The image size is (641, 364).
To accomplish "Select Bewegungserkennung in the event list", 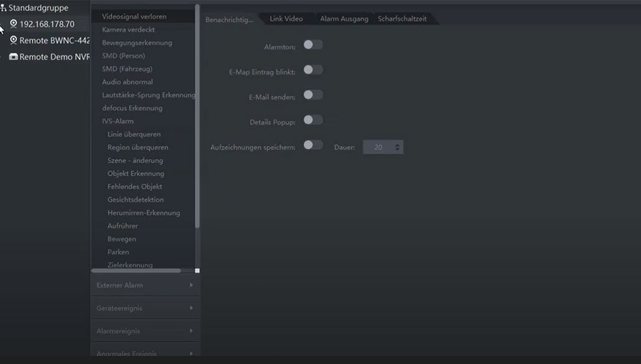I will (x=137, y=43).
